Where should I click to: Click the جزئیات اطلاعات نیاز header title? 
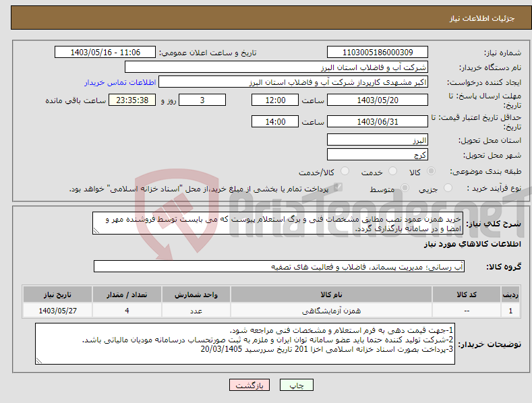coord(482,18)
